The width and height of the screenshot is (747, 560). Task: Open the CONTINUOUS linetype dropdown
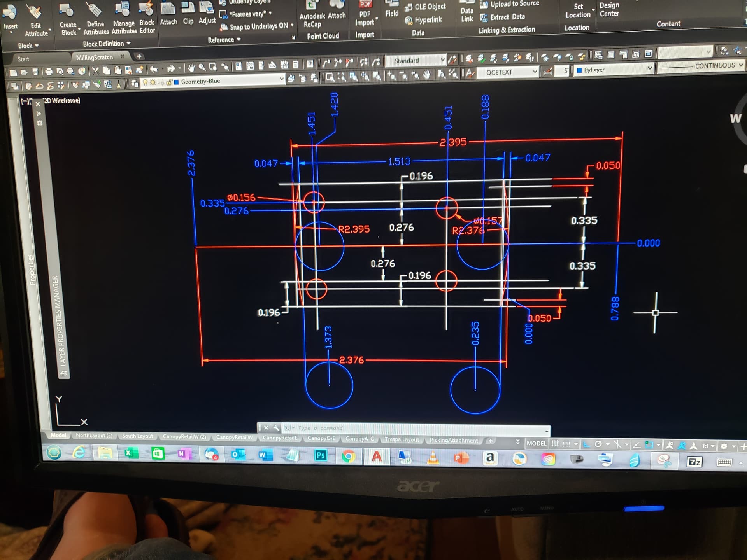click(740, 65)
